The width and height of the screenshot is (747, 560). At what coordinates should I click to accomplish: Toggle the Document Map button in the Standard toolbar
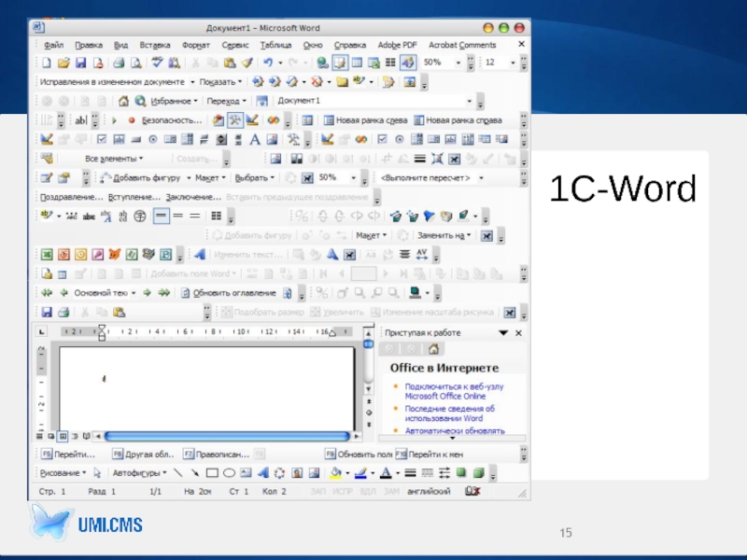click(340, 63)
